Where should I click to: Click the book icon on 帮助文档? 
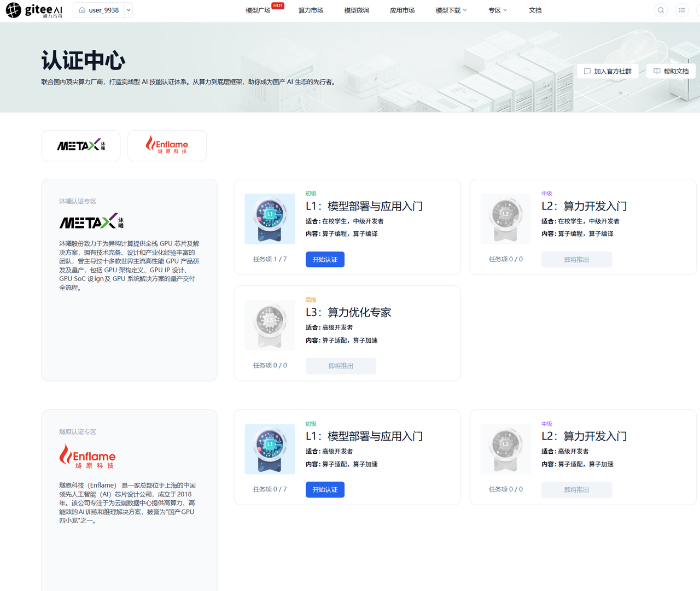point(657,71)
